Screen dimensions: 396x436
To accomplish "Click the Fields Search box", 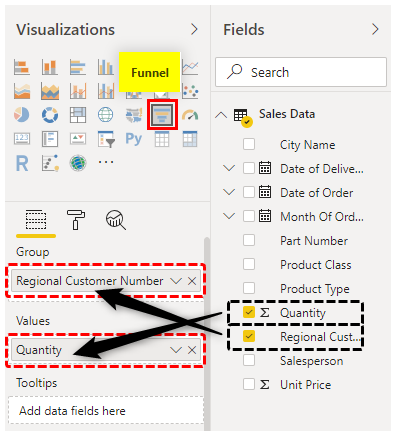I will click(x=301, y=72).
